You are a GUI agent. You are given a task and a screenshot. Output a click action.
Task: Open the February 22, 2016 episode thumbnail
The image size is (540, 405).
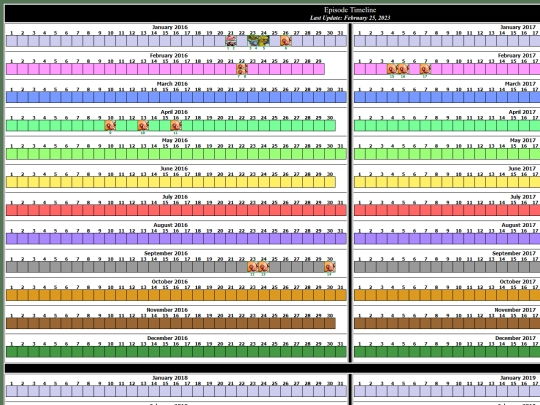point(242,69)
